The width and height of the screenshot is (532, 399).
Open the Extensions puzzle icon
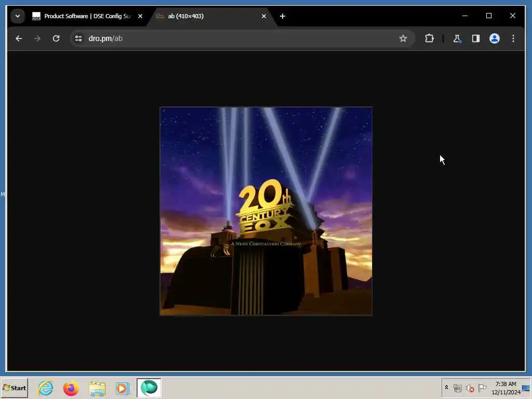(x=429, y=38)
